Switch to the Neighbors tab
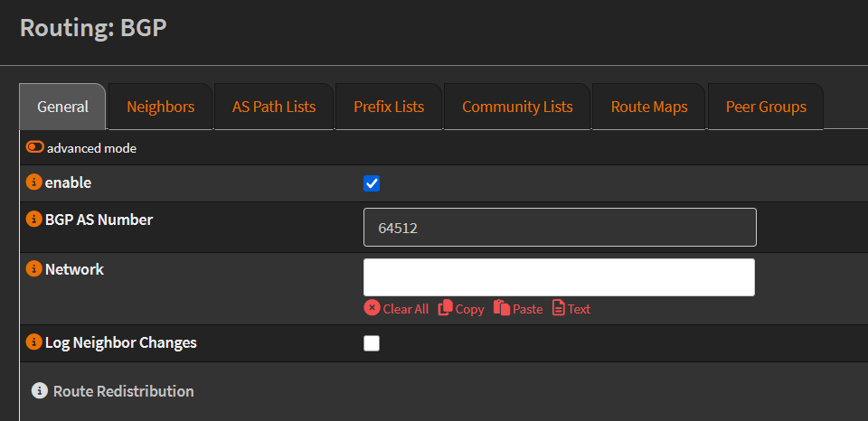This screenshot has height=421, width=868. tap(160, 107)
